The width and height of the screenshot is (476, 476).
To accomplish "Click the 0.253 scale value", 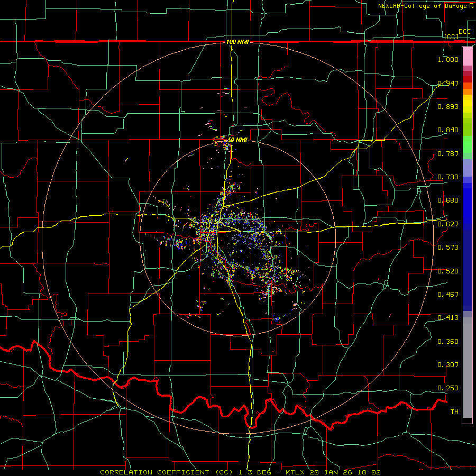I will click(x=448, y=388).
